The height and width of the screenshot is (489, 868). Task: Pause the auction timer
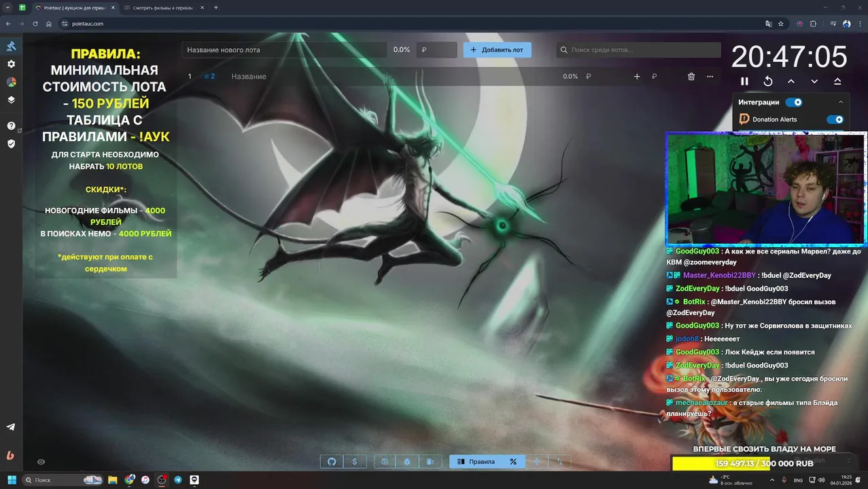click(x=744, y=81)
